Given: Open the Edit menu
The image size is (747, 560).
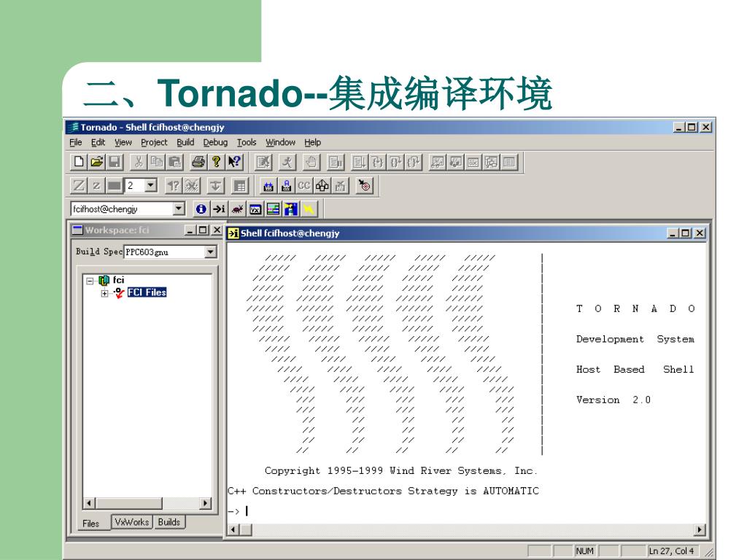Looking at the screenshot, I should (x=98, y=142).
